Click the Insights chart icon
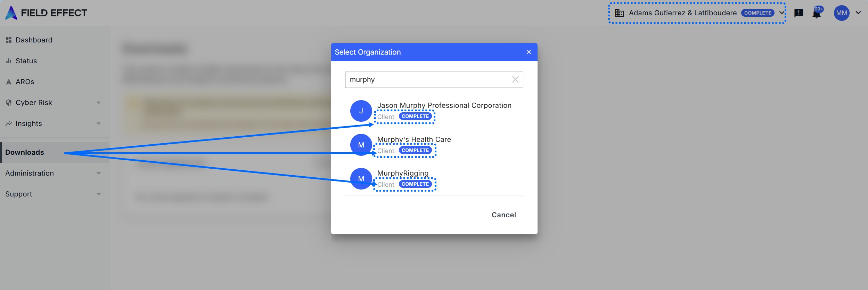868x290 pixels. 9,123
